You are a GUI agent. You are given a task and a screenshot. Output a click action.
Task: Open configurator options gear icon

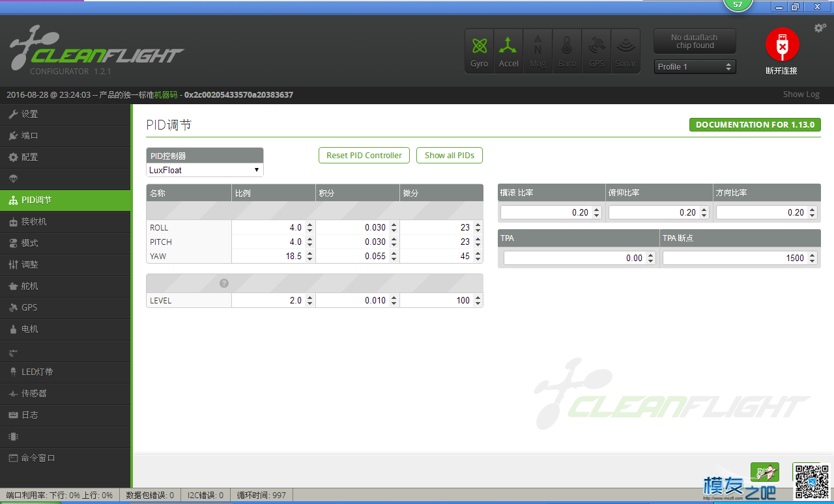point(820,28)
